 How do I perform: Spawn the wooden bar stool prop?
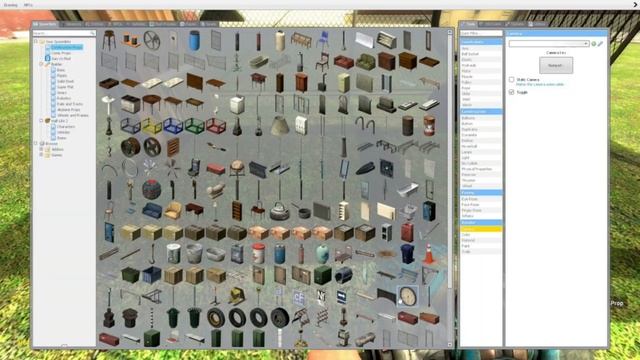pyautogui.click(x=109, y=40)
